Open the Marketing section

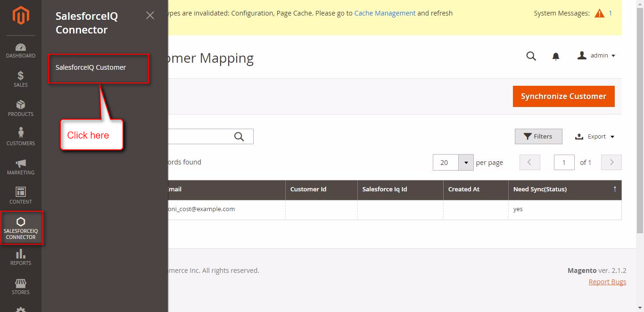(20, 166)
